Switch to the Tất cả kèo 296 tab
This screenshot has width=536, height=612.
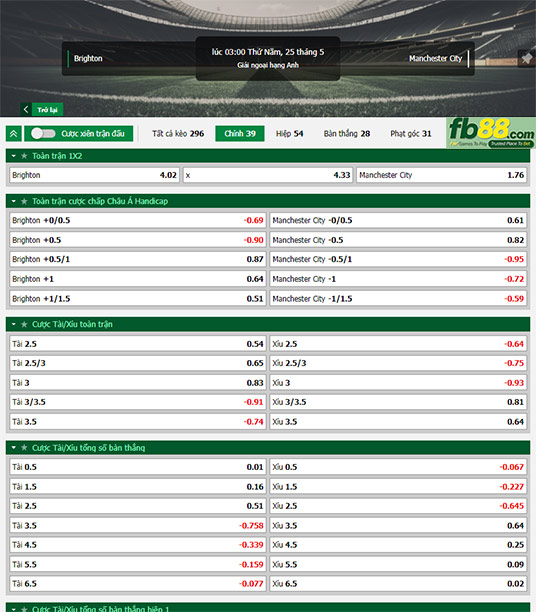[x=178, y=133]
